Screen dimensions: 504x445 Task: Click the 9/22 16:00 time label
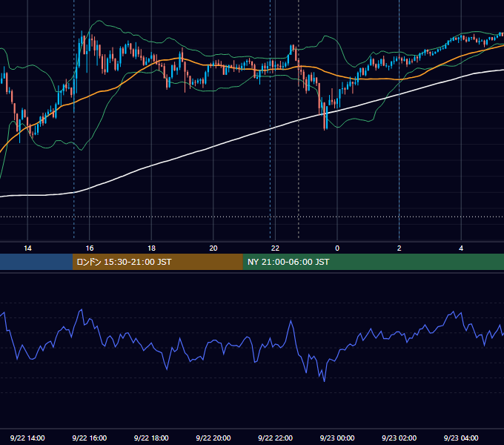click(x=90, y=438)
